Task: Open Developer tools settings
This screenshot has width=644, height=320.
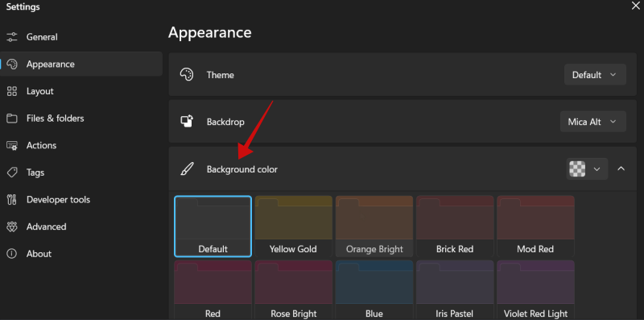Action: (x=81, y=199)
